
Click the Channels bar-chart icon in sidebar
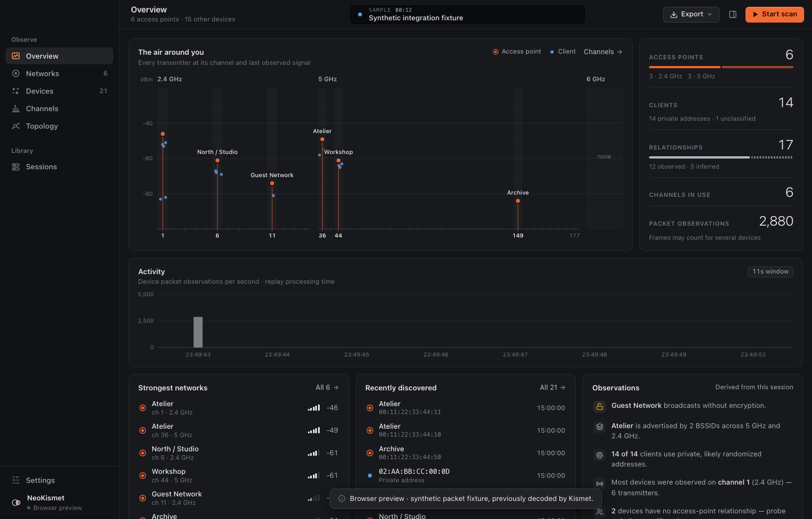pyautogui.click(x=16, y=108)
